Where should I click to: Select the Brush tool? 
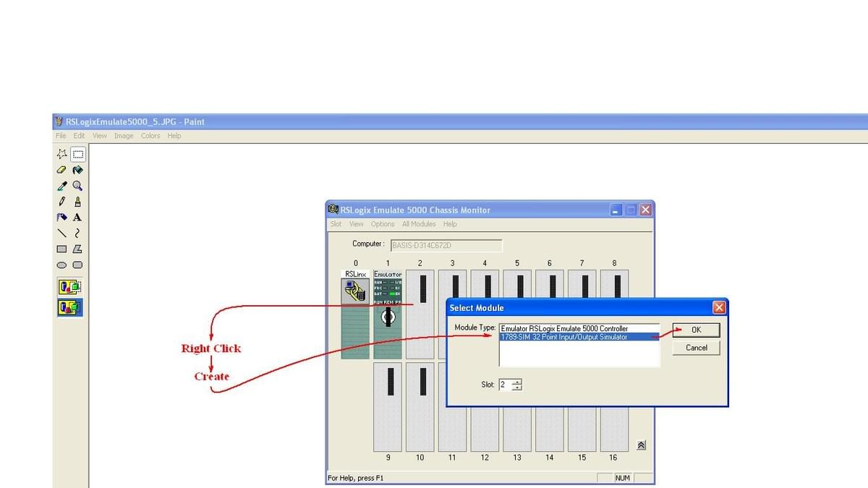(77, 201)
